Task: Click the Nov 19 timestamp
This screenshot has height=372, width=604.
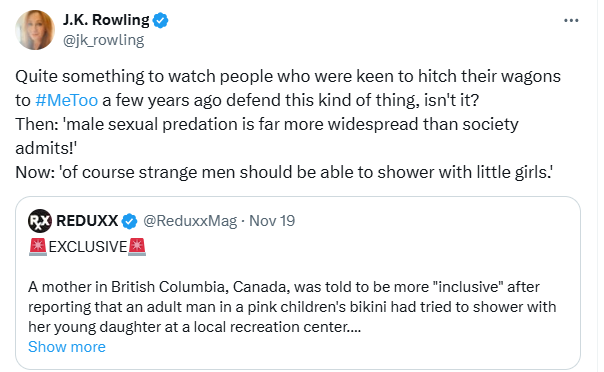Action: point(272,221)
